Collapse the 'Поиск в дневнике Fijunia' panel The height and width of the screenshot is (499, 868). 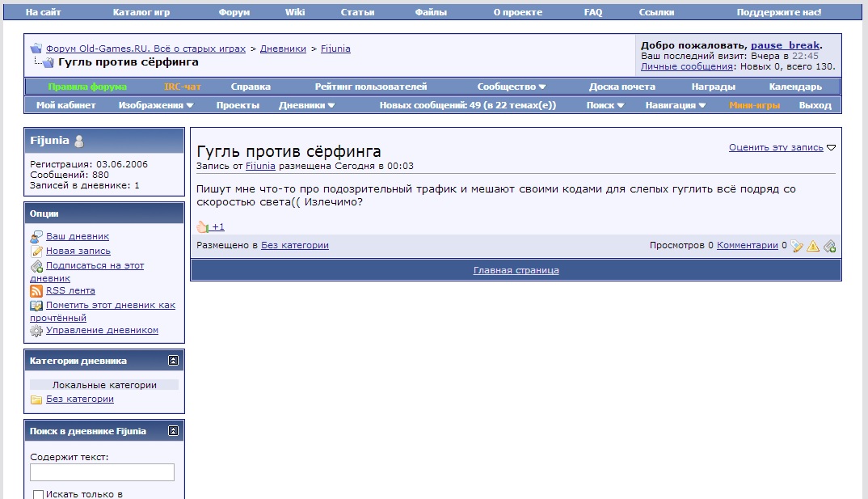click(173, 431)
